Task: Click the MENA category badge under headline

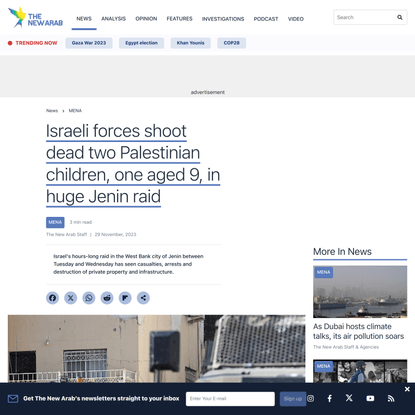Action: click(x=55, y=222)
